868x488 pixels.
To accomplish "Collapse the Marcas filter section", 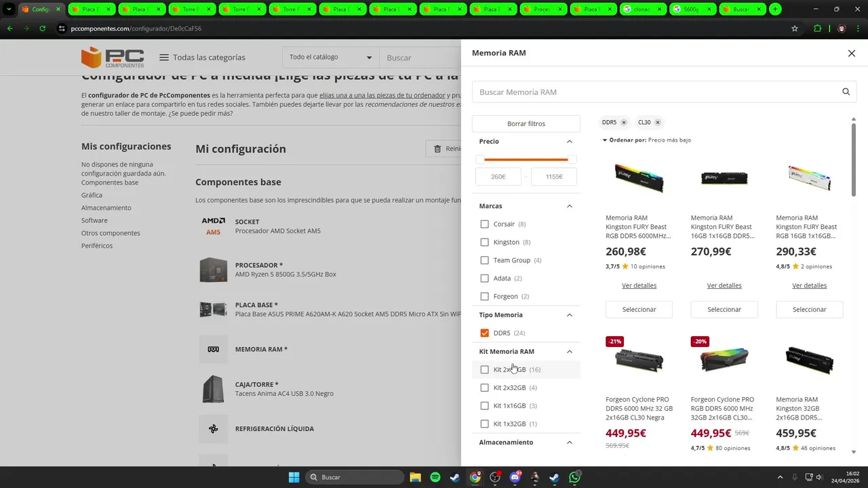I will (569, 206).
